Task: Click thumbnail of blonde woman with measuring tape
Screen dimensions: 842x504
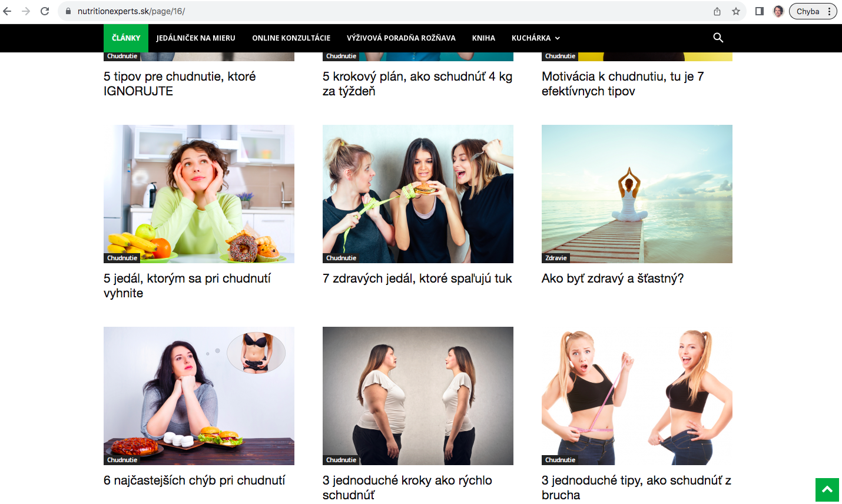Action: pos(637,396)
